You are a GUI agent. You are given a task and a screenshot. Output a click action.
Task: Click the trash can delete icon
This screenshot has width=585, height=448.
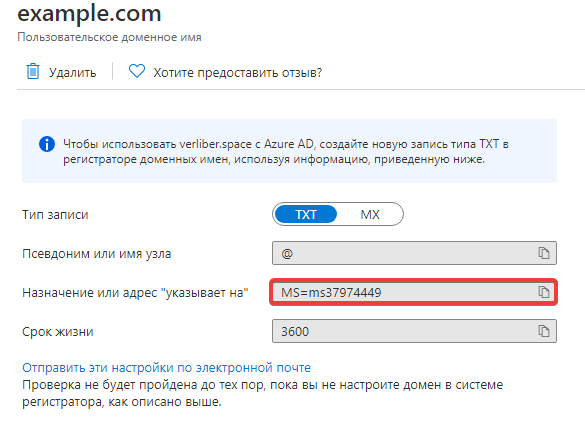click(33, 71)
